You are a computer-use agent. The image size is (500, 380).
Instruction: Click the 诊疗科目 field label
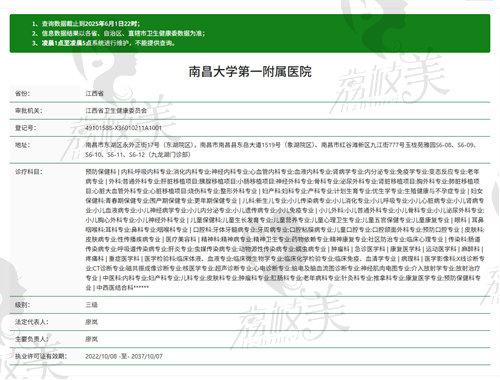pos(29,172)
